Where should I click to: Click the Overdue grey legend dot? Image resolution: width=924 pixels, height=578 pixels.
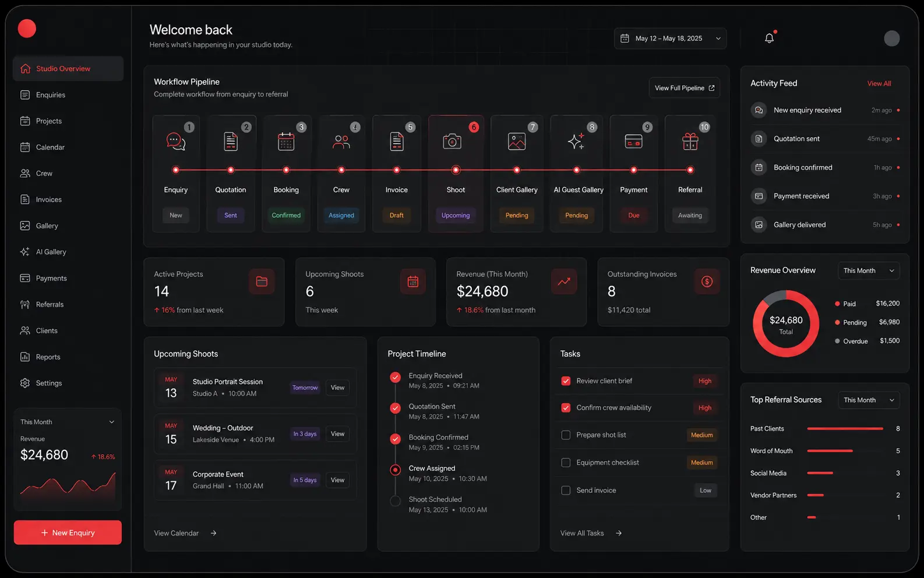tap(837, 341)
